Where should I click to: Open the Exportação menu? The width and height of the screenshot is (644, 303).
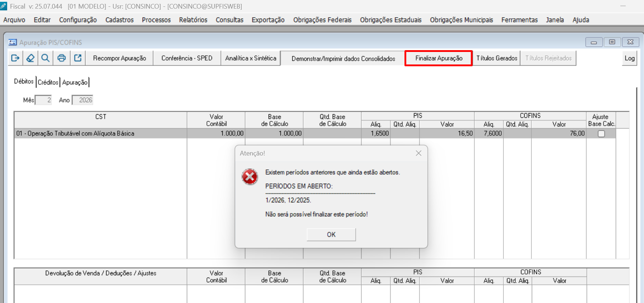tap(268, 20)
